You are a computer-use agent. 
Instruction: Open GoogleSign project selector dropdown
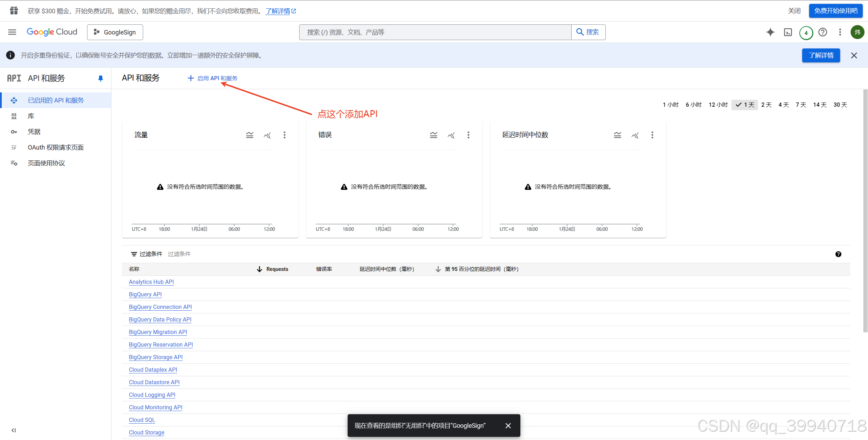(115, 32)
